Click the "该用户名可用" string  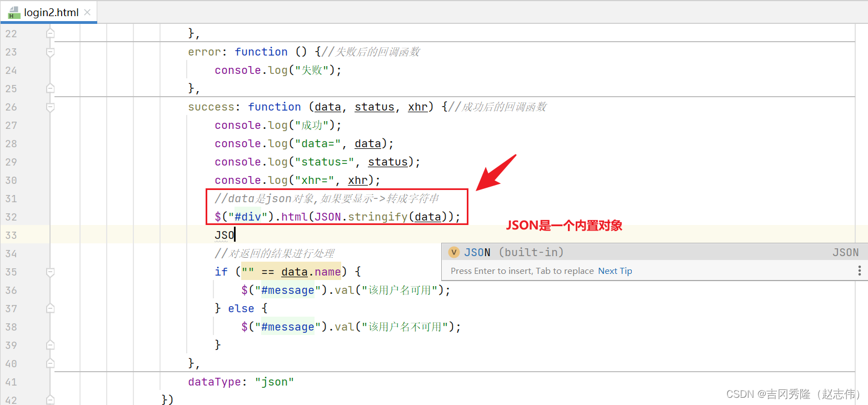coord(400,291)
